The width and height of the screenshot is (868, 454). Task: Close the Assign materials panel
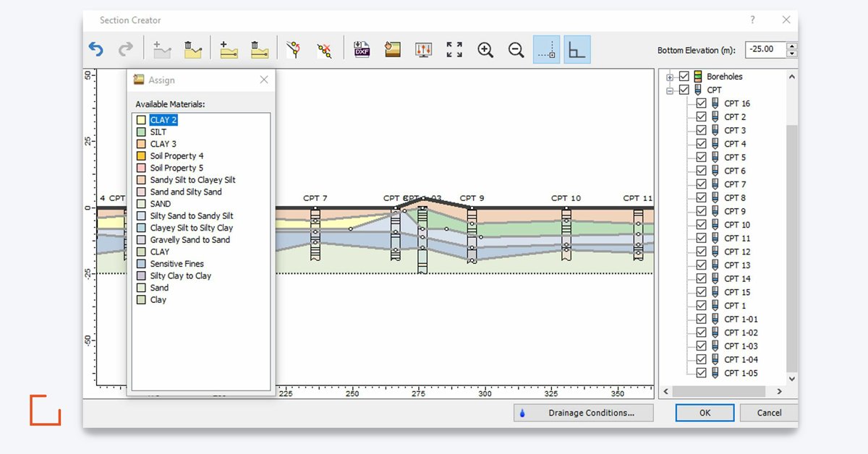point(264,80)
